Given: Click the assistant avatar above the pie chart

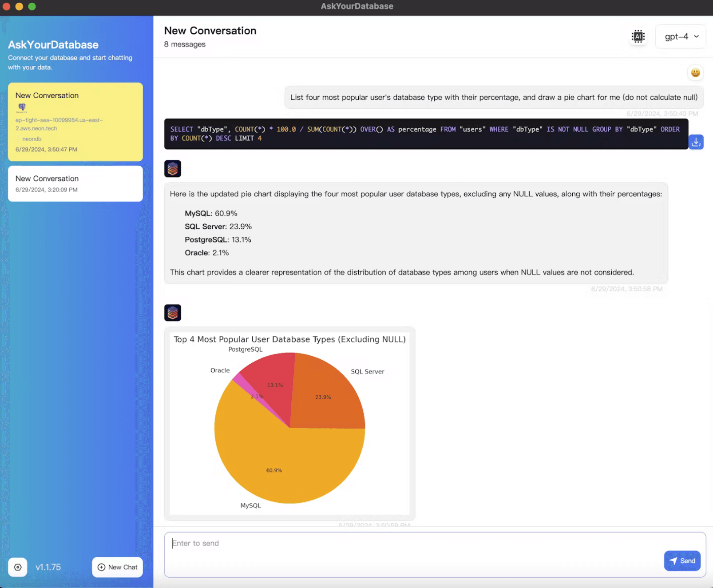Looking at the screenshot, I should pos(173,313).
